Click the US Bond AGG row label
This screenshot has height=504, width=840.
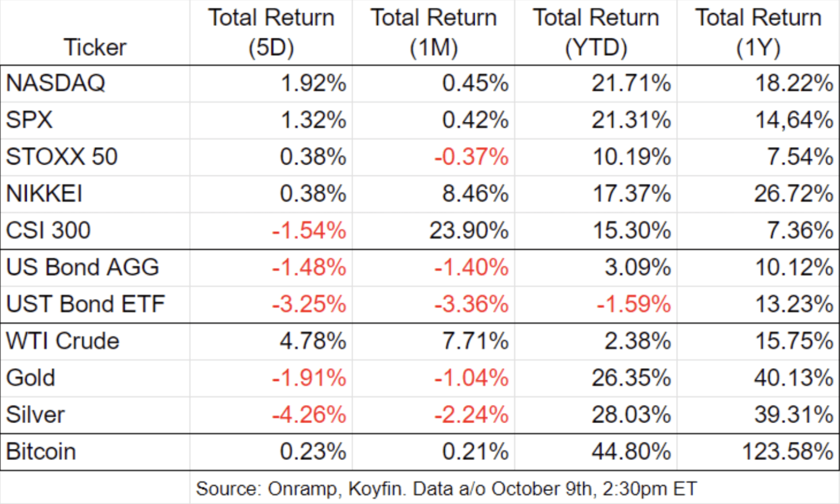click(83, 267)
